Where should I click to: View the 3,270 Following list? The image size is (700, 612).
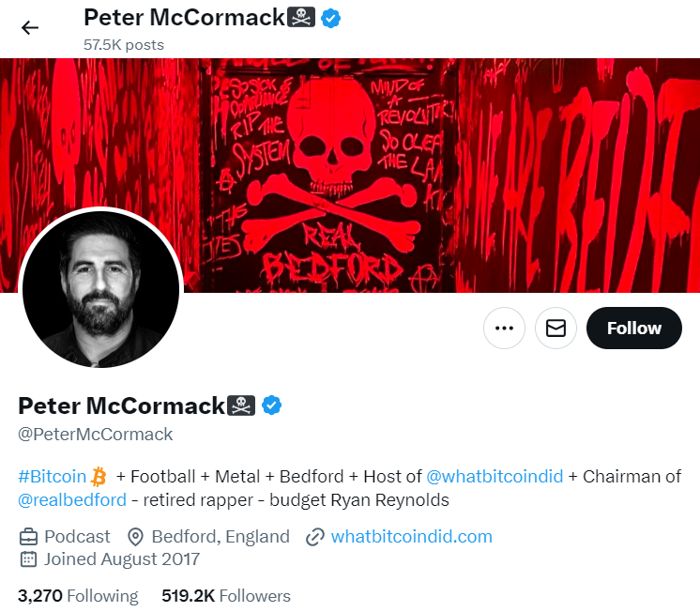(x=78, y=596)
